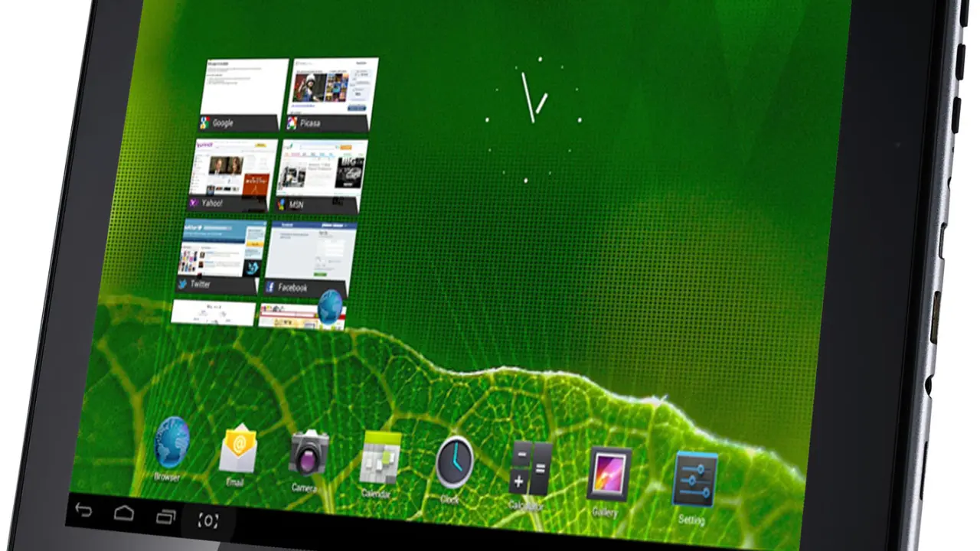This screenshot has height=551, width=980.
Task: Open the Gallery app
Action: point(609,474)
